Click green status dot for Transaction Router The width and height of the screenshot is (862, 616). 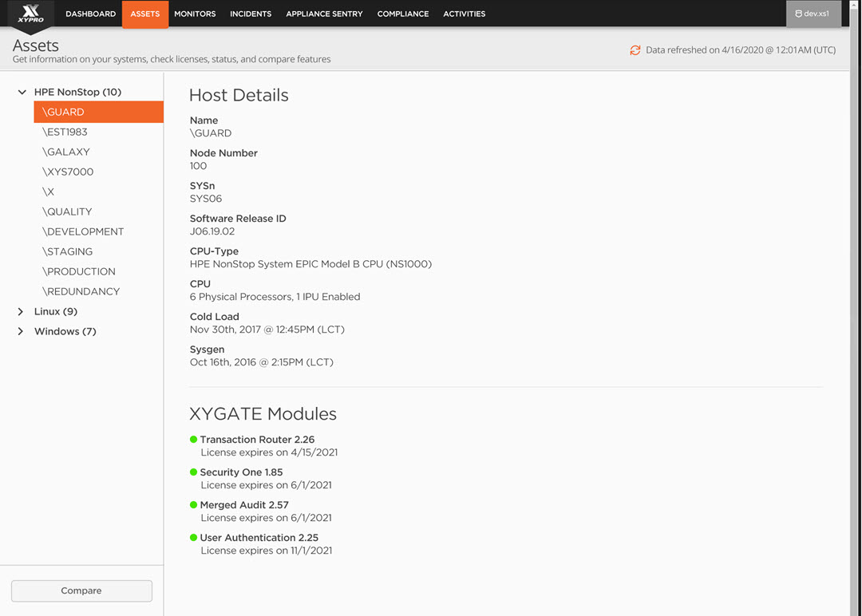point(193,439)
